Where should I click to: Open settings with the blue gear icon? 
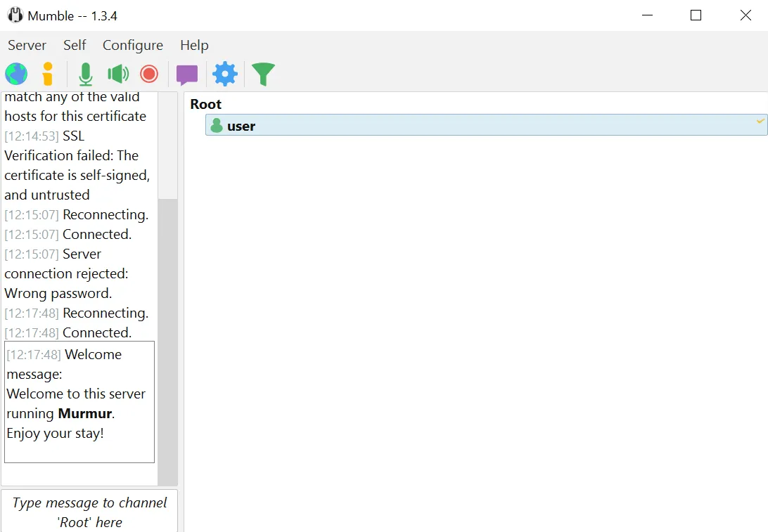pos(225,74)
